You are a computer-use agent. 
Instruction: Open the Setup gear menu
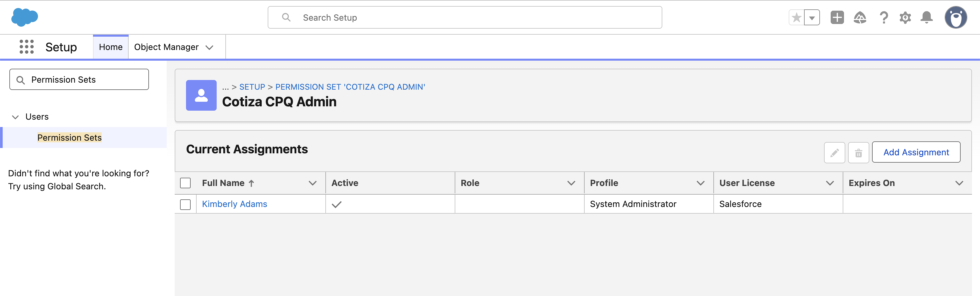(905, 18)
